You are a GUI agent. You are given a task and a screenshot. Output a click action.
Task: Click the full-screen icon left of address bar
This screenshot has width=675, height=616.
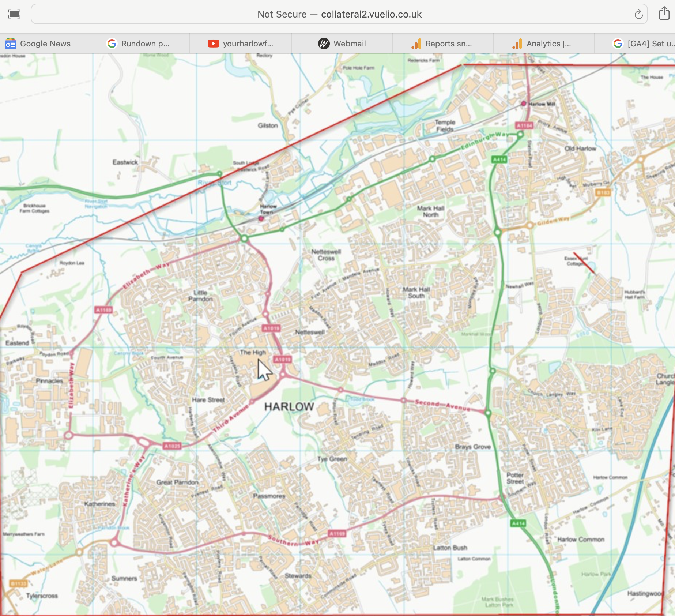click(x=14, y=14)
